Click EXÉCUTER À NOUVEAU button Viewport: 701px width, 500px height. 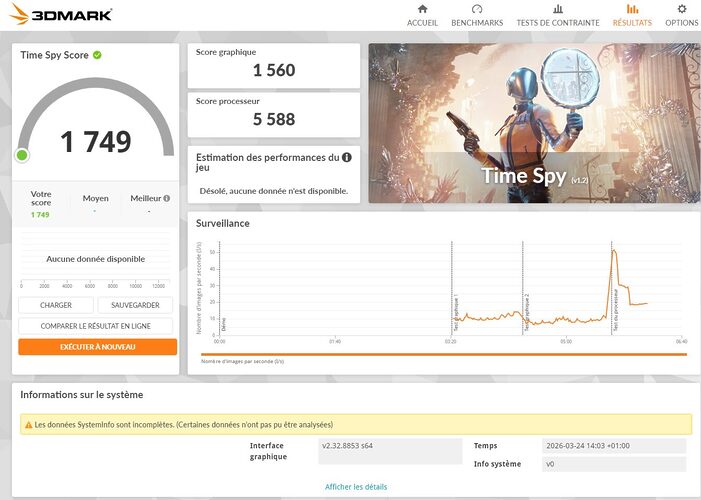click(x=97, y=347)
